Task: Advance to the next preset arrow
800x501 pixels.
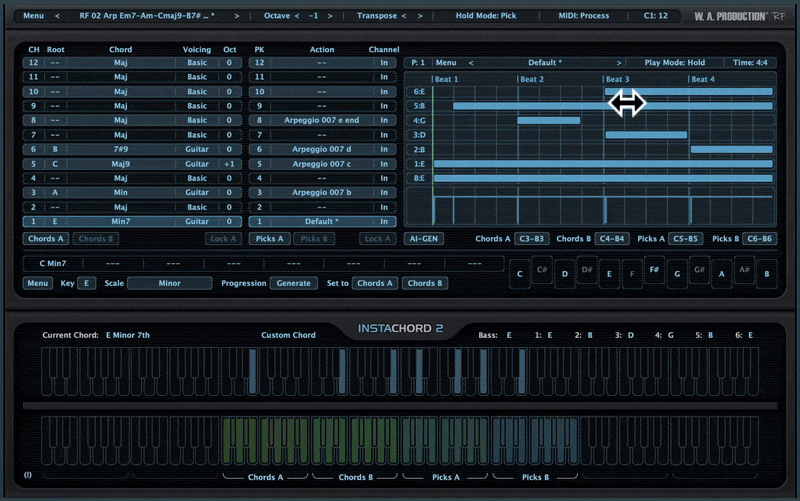Action: click(x=236, y=16)
